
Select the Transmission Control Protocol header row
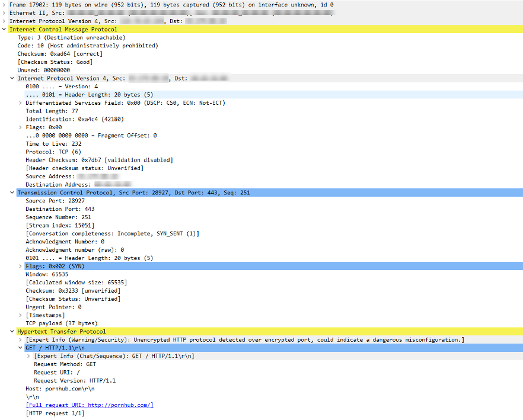[269, 193]
